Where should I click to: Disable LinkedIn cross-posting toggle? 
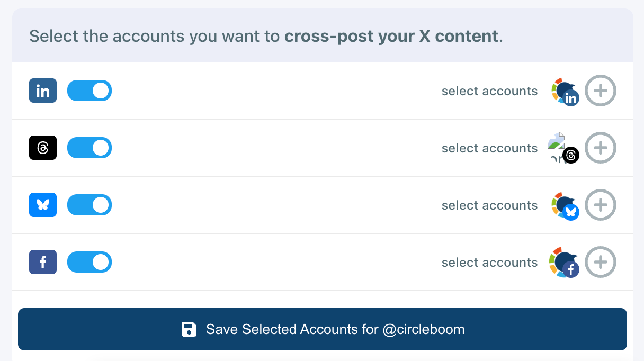pyautogui.click(x=90, y=91)
